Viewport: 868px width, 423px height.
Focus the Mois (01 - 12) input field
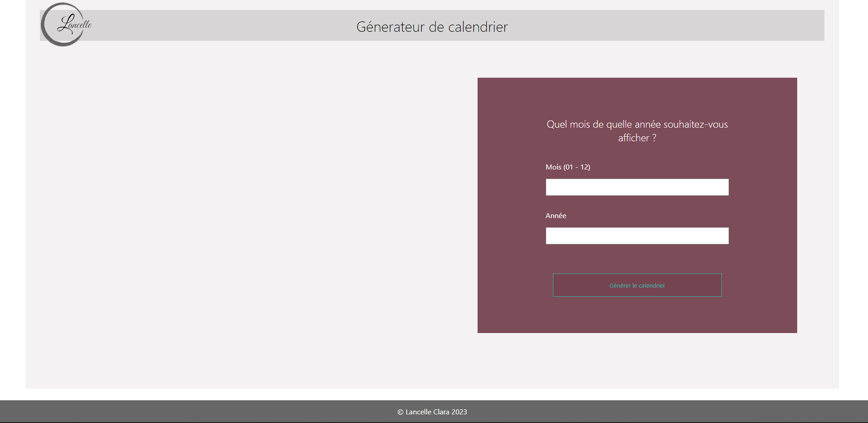click(637, 187)
